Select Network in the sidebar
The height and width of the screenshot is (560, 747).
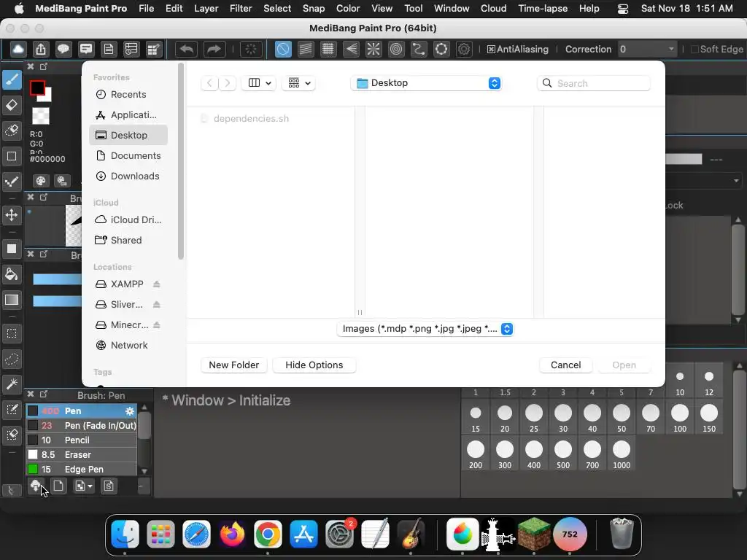pos(128,346)
